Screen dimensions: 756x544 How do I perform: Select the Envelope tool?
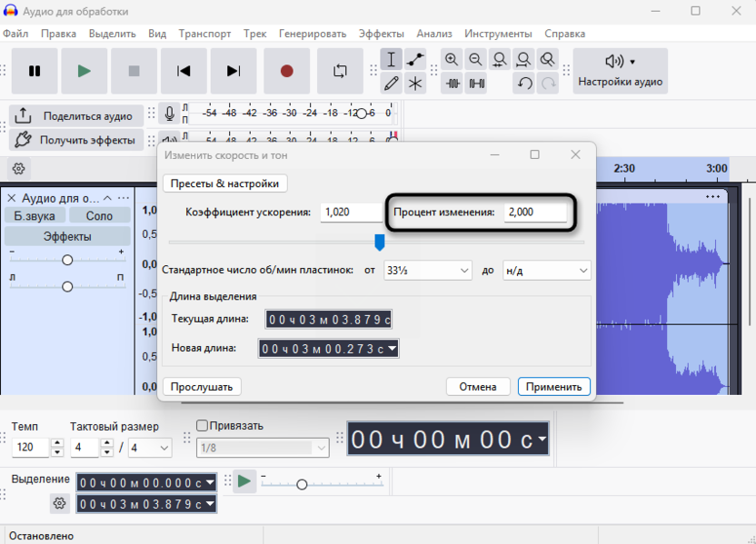pyautogui.click(x=415, y=60)
